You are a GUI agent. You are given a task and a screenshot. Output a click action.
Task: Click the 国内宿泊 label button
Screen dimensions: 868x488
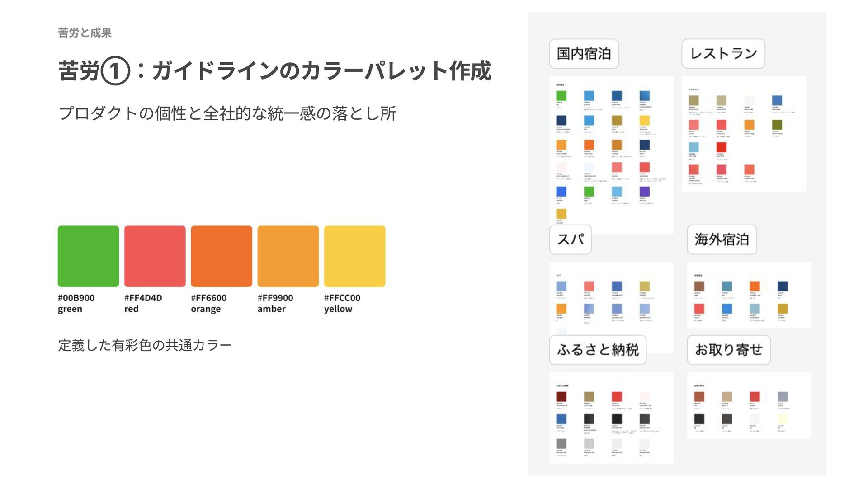click(x=584, y=54)
